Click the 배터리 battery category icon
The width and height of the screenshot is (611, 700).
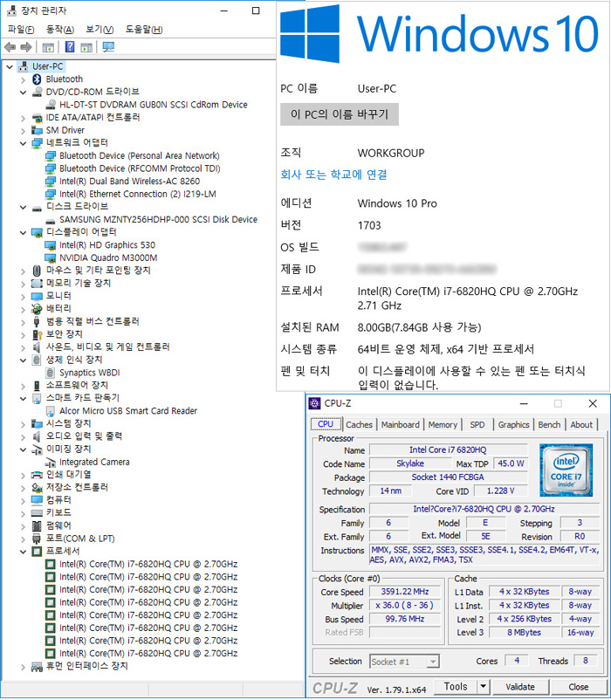pyautogui.click(x=37, y=308)
